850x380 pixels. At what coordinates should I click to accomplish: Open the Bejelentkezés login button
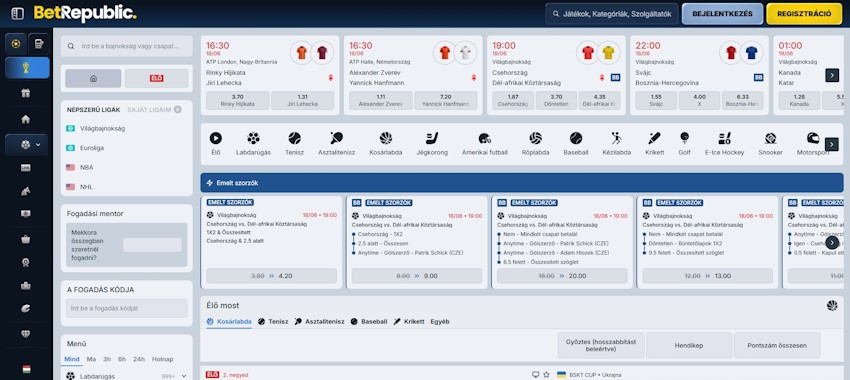pos(723,14)
